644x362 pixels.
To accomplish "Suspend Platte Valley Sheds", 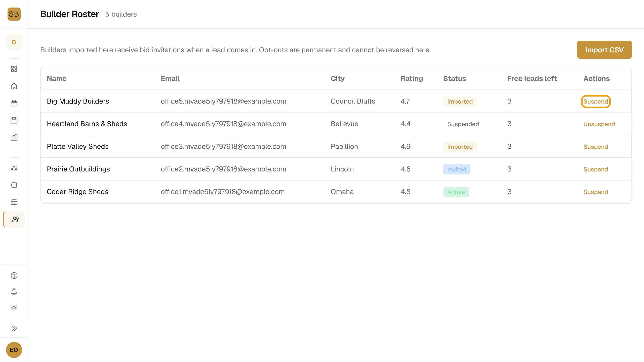I will click(595, 147).
